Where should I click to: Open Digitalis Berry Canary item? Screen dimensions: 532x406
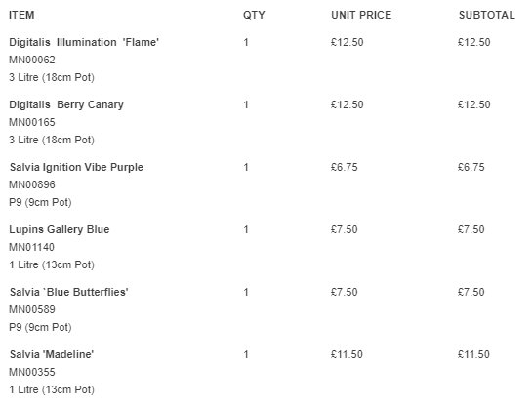[66, 104]
